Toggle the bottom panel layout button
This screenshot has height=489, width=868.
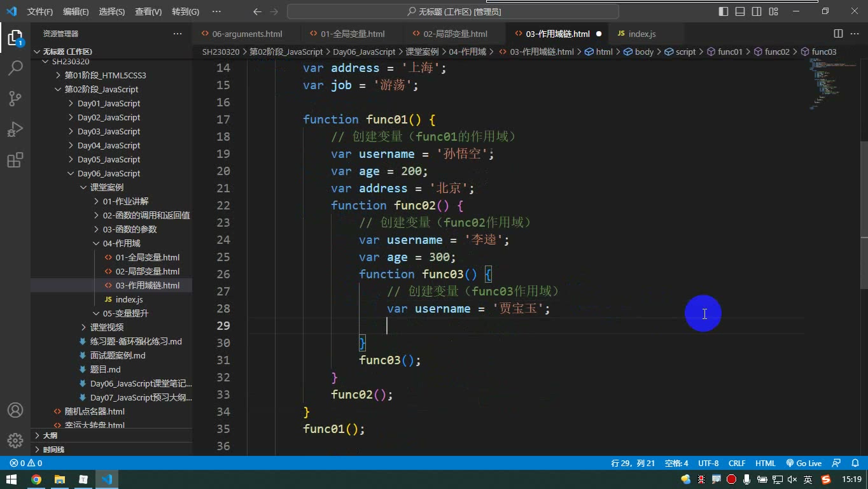740,11
